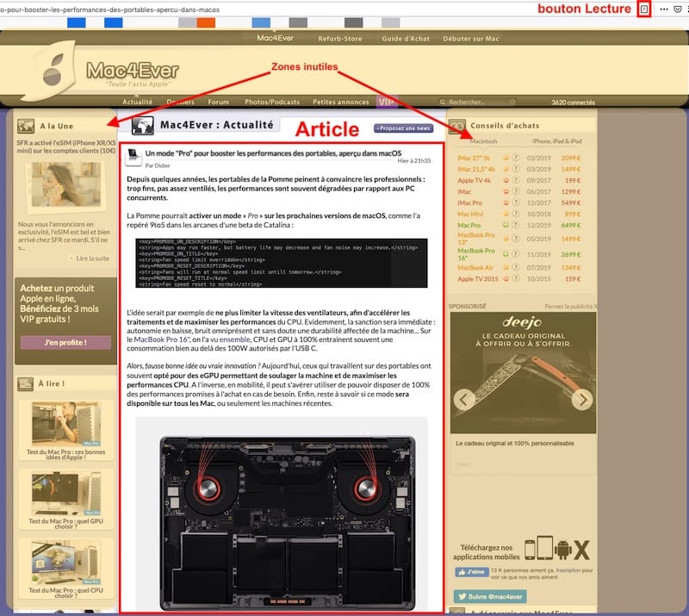Open the SFR eSIM article photo
Viewport: 689px width, 616px height.
pyautogui.click(x=66, y=184)
